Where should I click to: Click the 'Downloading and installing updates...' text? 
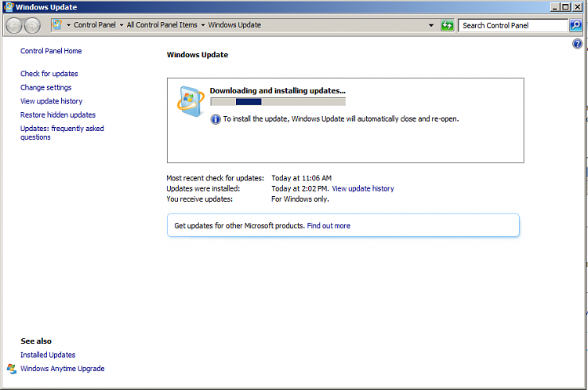coord(278,90)
